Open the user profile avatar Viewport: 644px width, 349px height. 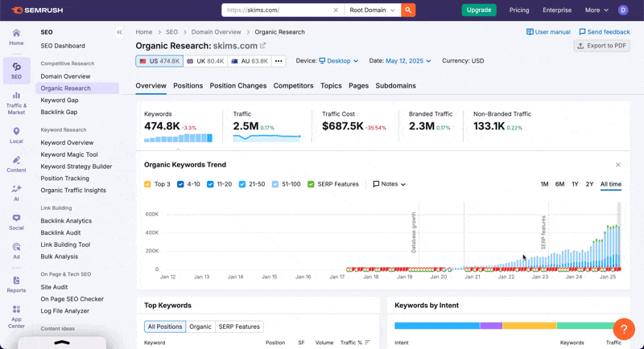(623, 10)
